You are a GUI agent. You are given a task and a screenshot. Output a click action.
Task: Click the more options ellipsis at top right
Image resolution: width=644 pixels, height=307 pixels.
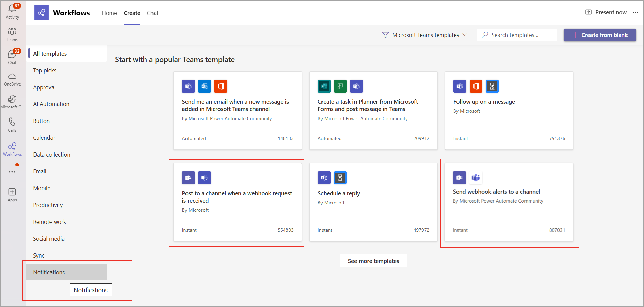click(635, 13)
